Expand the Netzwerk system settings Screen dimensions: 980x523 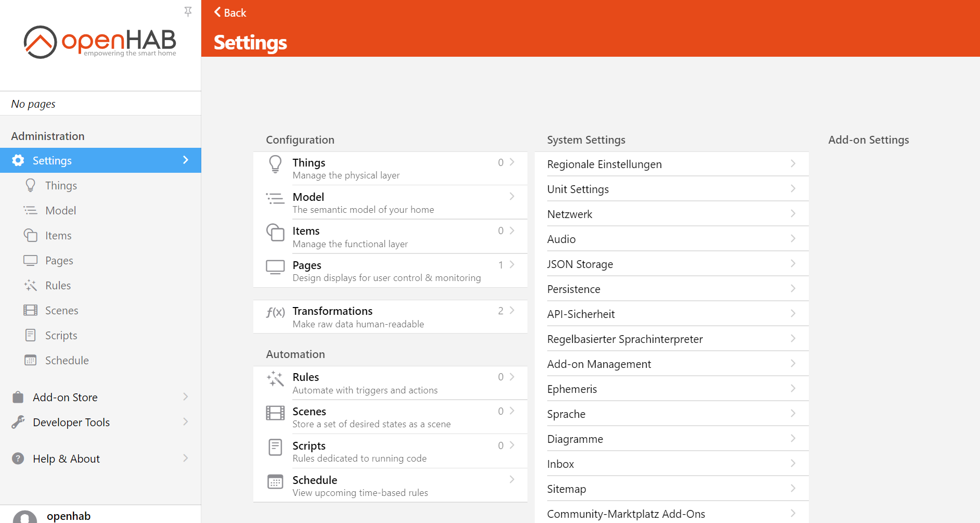pyautogui.click(x=793, y=213)
